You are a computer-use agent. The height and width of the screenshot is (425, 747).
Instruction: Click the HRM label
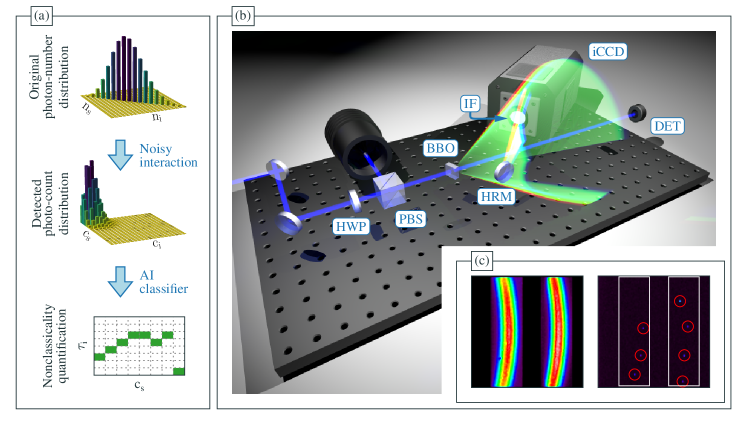(496, 196)
